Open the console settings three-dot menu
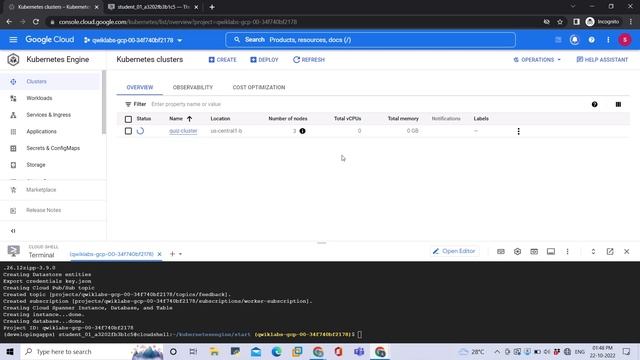The width and height of the screenshot is (640, 360). (x=608, y=40)
